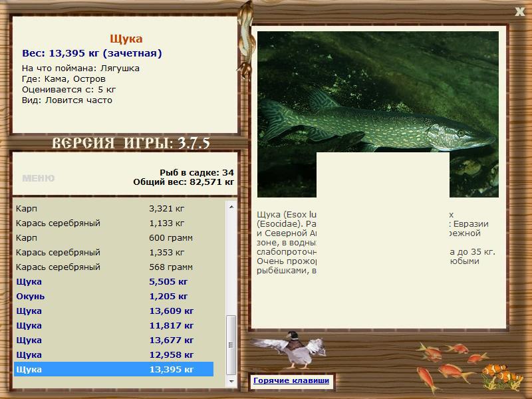Click the lizard decoration on the panel
Image resolution: width=532 pixels, height=399 pixels.
pos(245,39)
